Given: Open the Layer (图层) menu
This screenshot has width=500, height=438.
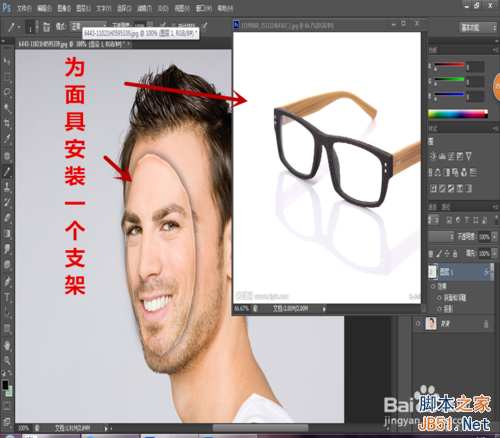Looking at the screenshot, I should [x=83, y=8].
